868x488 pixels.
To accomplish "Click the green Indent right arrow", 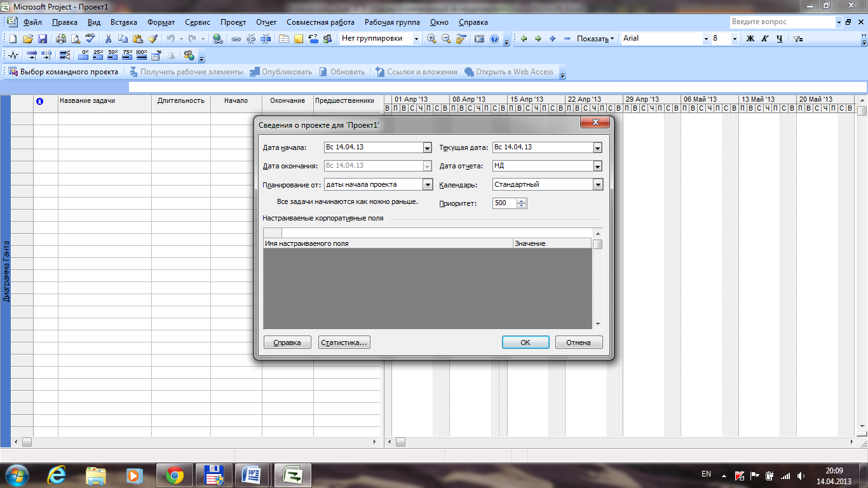I will pyautogui.click(x=538, y=39).
